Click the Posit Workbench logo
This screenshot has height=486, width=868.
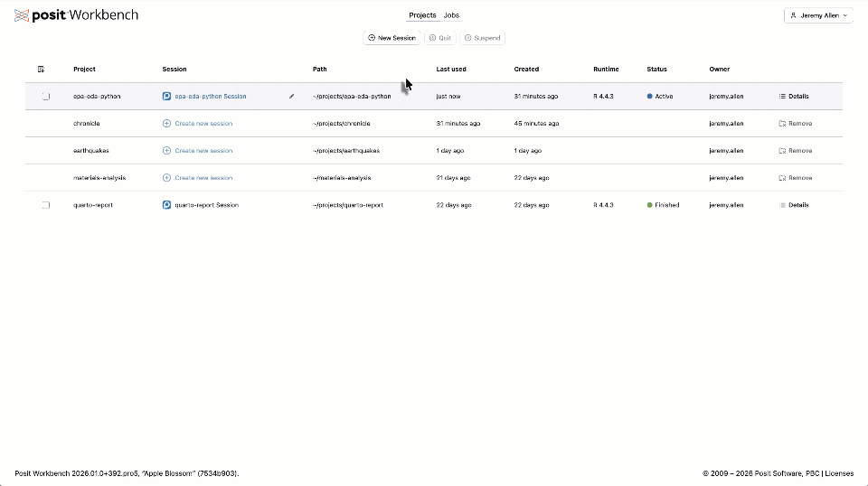coord(76,15)
